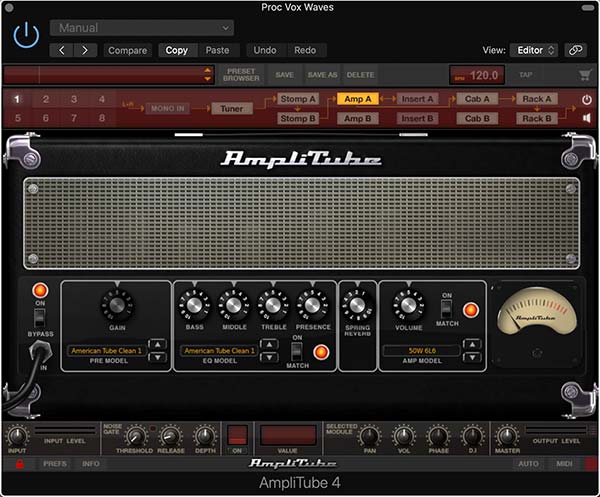Click the red lock icon

[x=20, y=464]
